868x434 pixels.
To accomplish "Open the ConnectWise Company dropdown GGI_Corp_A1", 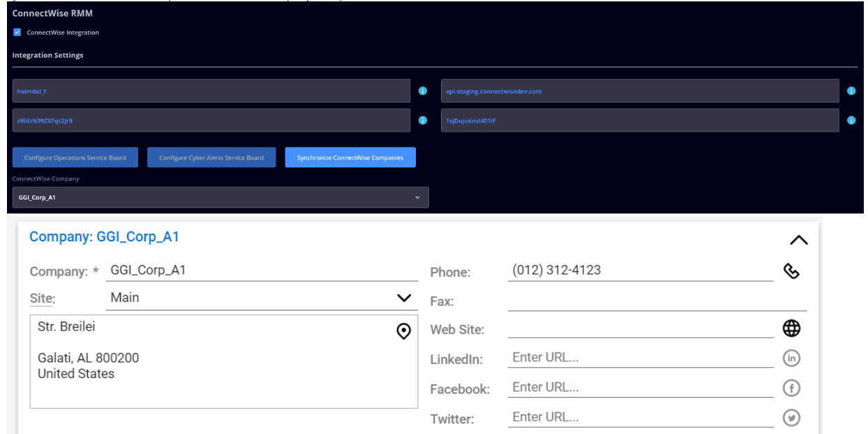I will (x=220, y=197).
